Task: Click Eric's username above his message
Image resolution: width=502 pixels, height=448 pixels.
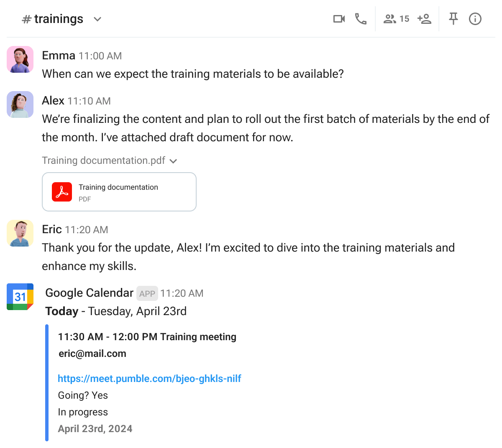Action: click(52, 229)
